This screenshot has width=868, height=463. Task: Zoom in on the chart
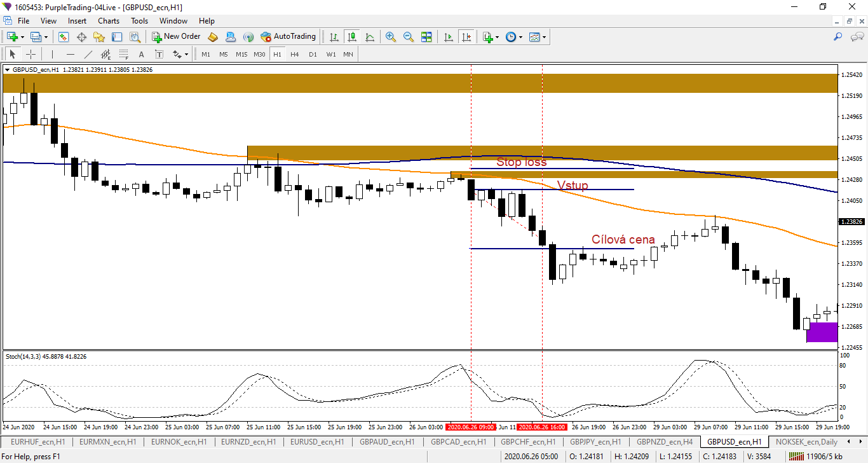coord(391,37)
